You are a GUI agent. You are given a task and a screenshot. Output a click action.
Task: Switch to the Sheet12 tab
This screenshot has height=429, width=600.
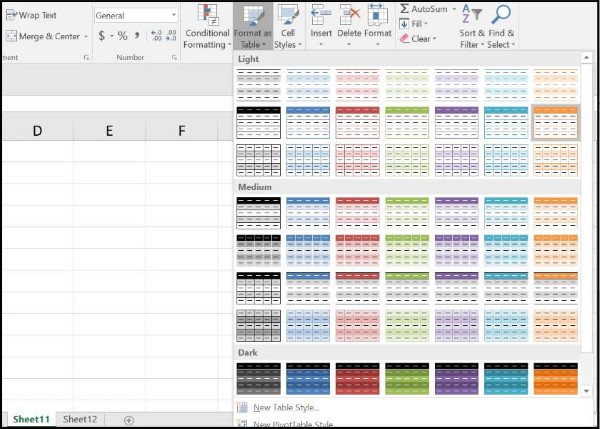tap(81, 419)
